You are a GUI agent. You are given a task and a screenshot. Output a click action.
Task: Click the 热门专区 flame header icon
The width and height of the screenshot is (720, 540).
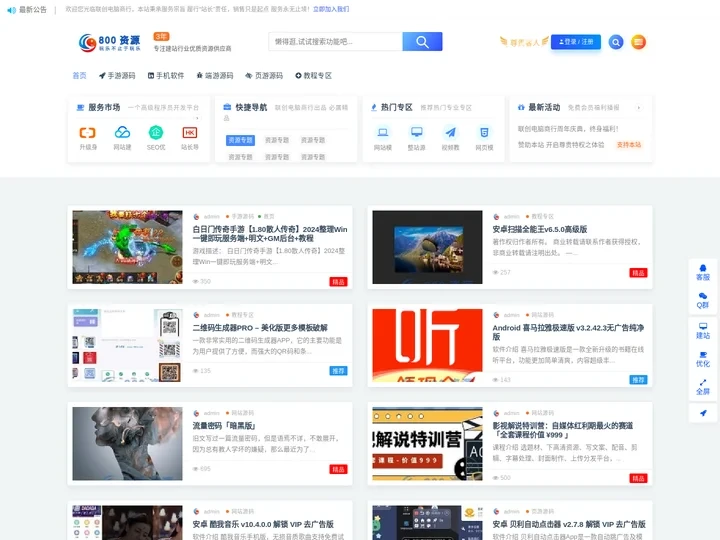[373, 107]
